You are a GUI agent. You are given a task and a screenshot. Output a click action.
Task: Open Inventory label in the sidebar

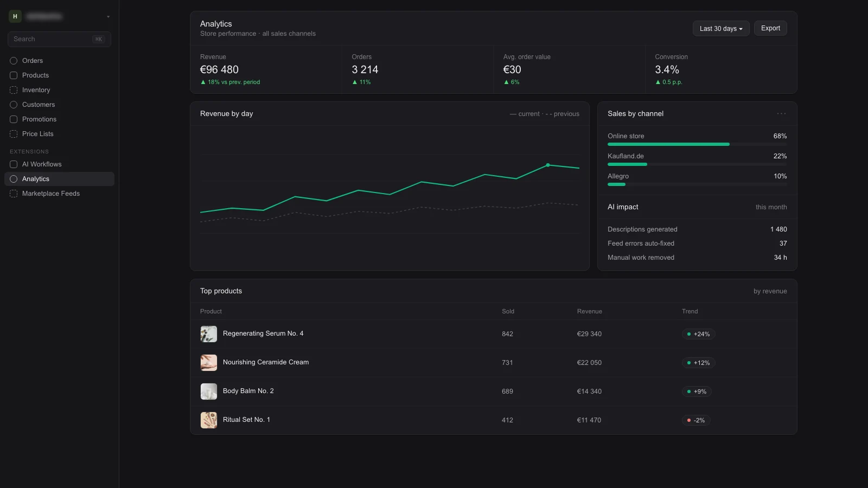(x=36, y=90)
